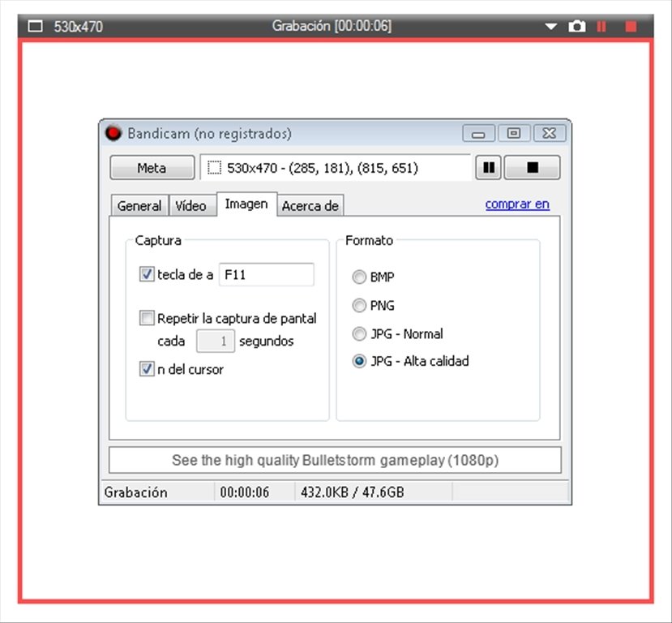
Task: Click the Meta button
Action: point(152,168)
